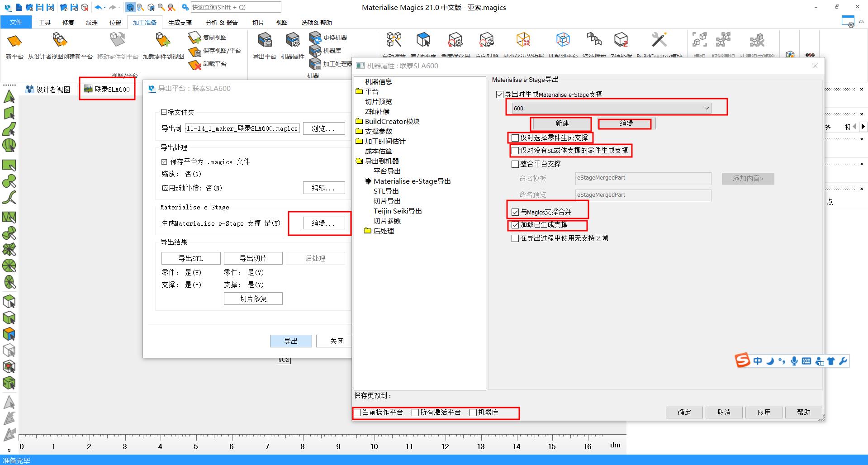Screen dimensions: 868x465
Task: Click the 导出平台 (Export Platform) ribbon icon
Action: 264,42
